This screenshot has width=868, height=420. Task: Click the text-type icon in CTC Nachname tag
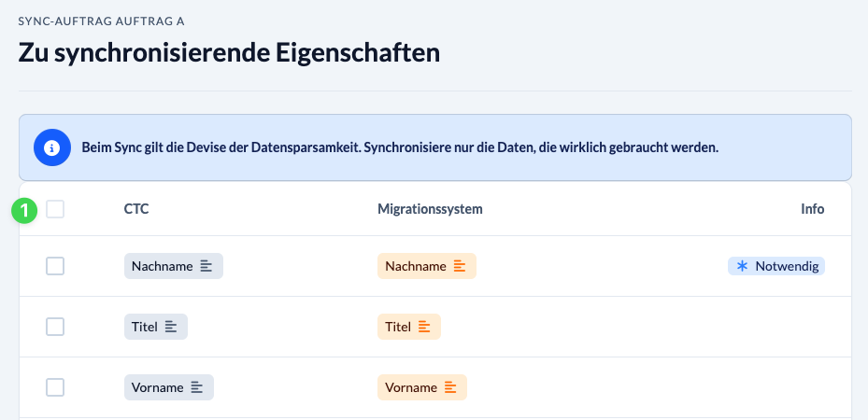coord(206,266)
